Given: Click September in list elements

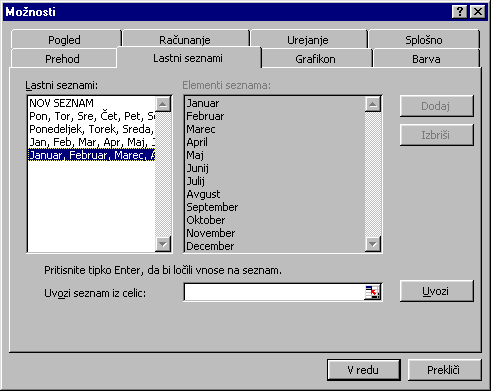Looking at the screenshot, I should [x=212, y=207].
